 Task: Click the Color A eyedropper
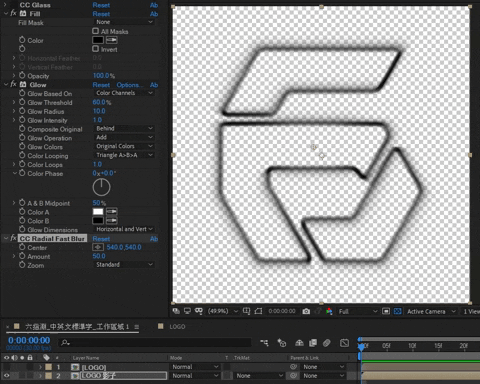[112, 212]
